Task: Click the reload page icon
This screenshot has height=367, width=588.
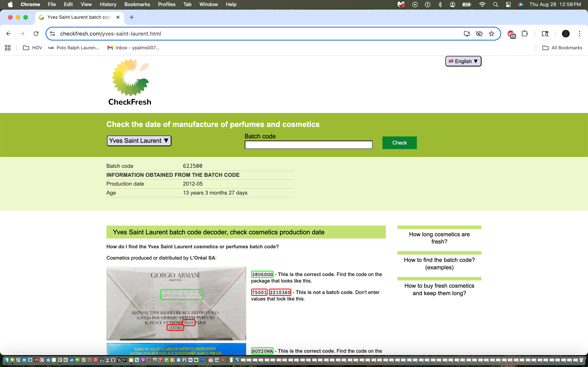Action: point(36,34)
